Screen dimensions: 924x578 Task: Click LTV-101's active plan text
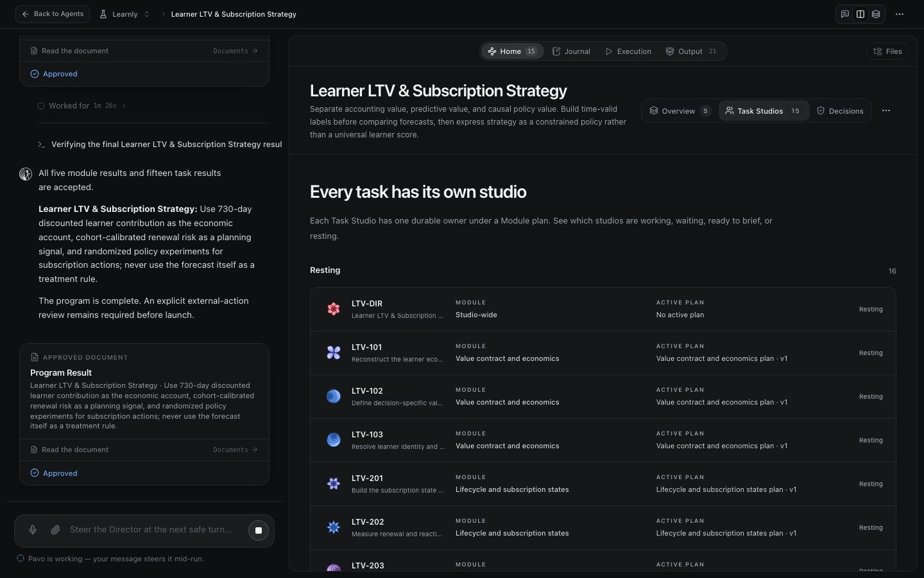(x=722, y=359)
